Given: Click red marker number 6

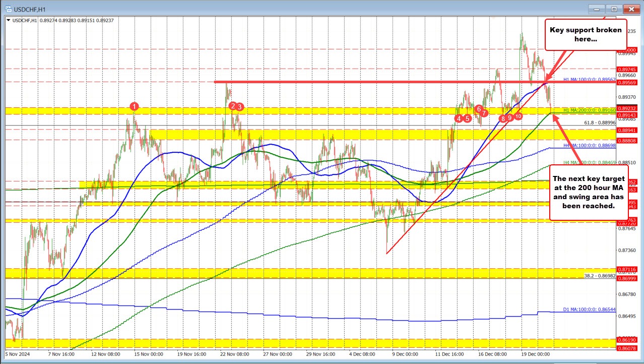Looking at the screenshot, I should pyautogui.click(x=478, y=109).
